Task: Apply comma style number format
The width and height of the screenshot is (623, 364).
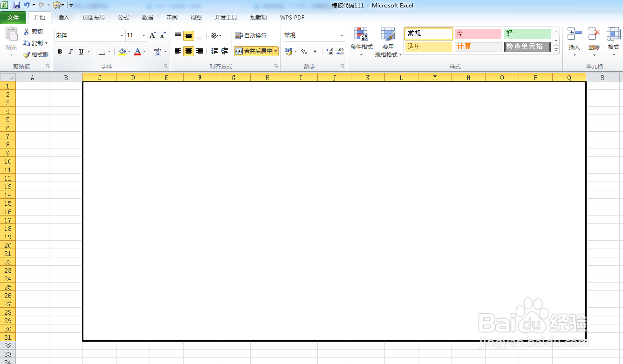Action: 315,52
